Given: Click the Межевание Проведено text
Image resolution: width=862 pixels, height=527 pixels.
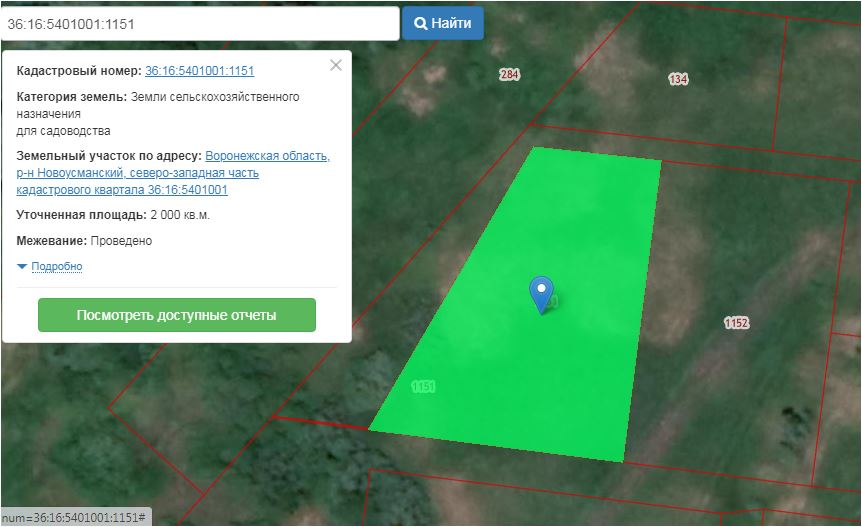Looking at the screenshot, I should [84, 241].
